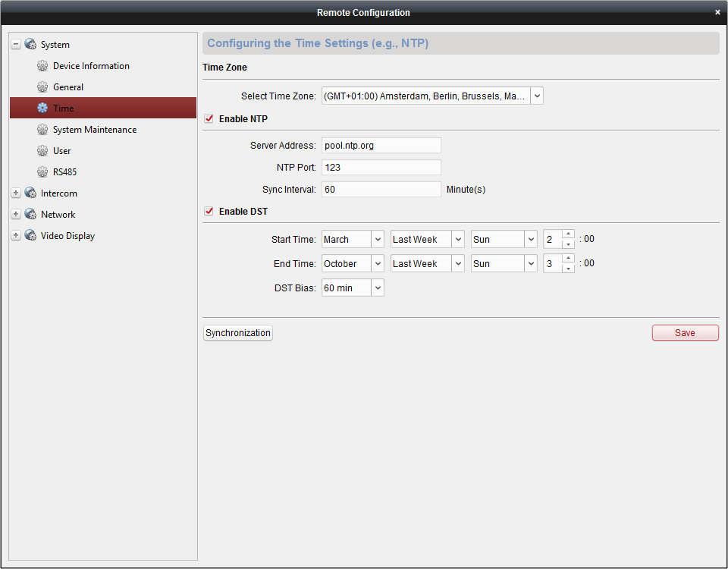
Task: Uncheck the Enable NTP checkbox
Action: [209, 118]
